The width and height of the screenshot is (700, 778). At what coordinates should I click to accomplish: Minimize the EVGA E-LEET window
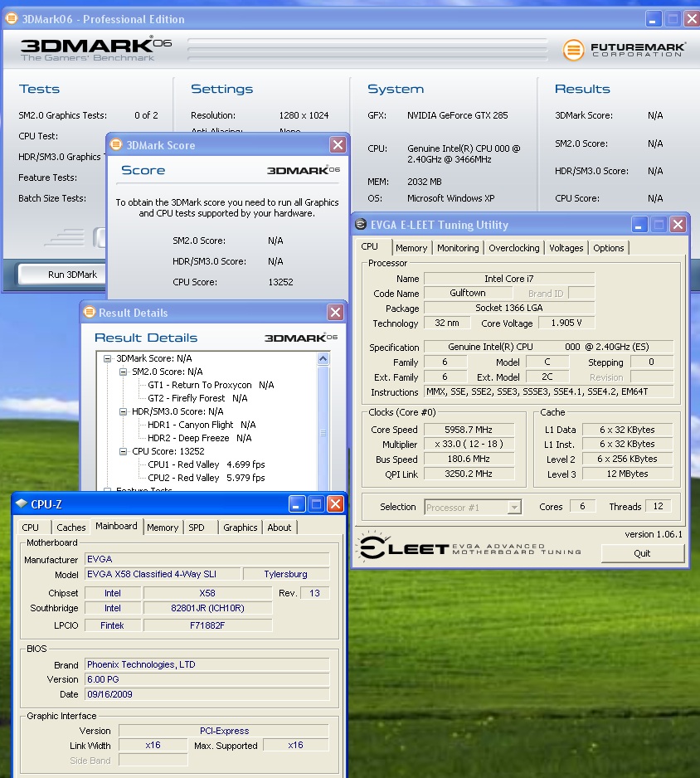(x=639, y=225)
